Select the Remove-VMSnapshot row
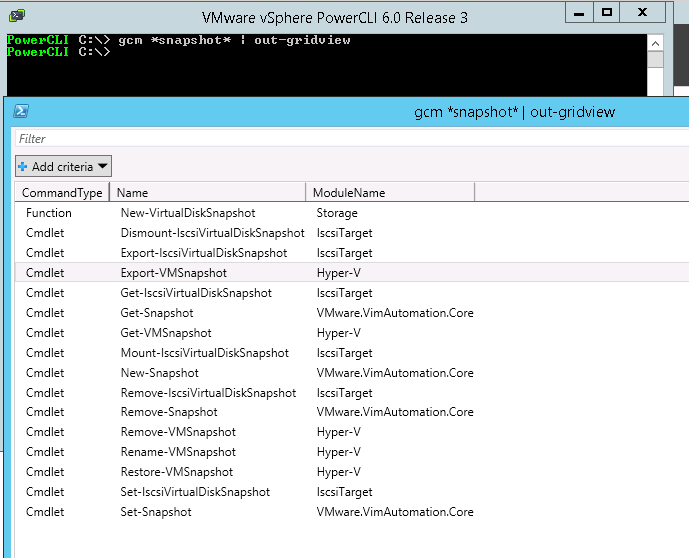This screenshot has height=558, width=689. pos(352,432)
